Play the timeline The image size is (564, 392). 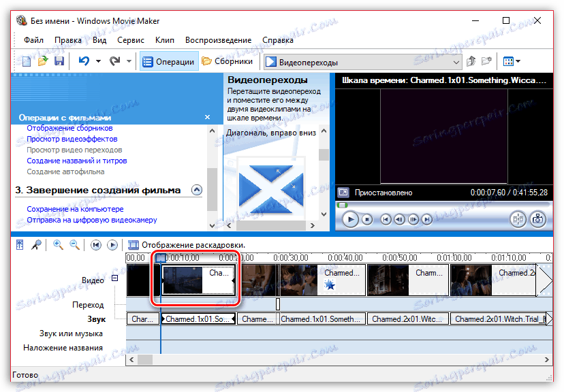click(x=112, y=245)
